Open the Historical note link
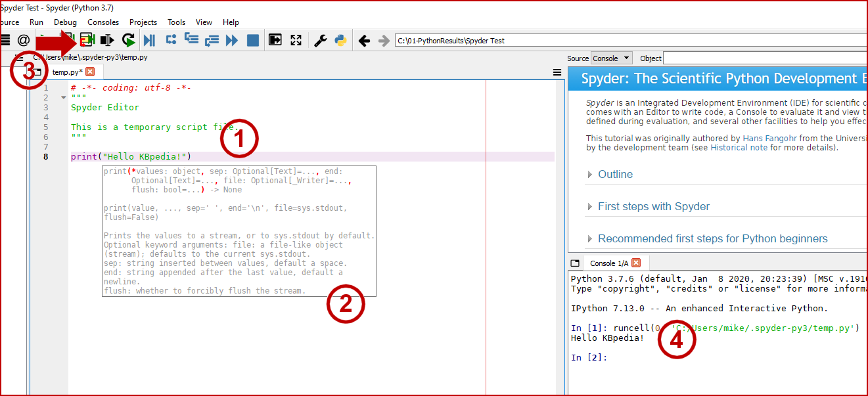 pos(739,147)
